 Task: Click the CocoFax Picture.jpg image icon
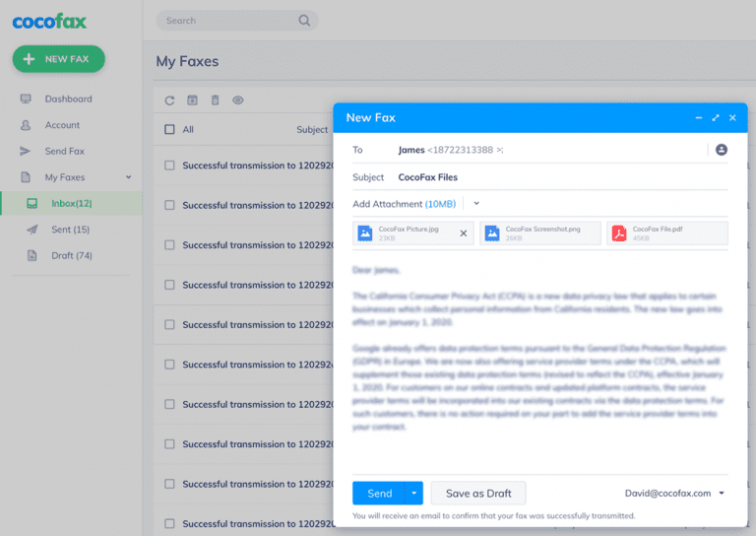[365, 234]
